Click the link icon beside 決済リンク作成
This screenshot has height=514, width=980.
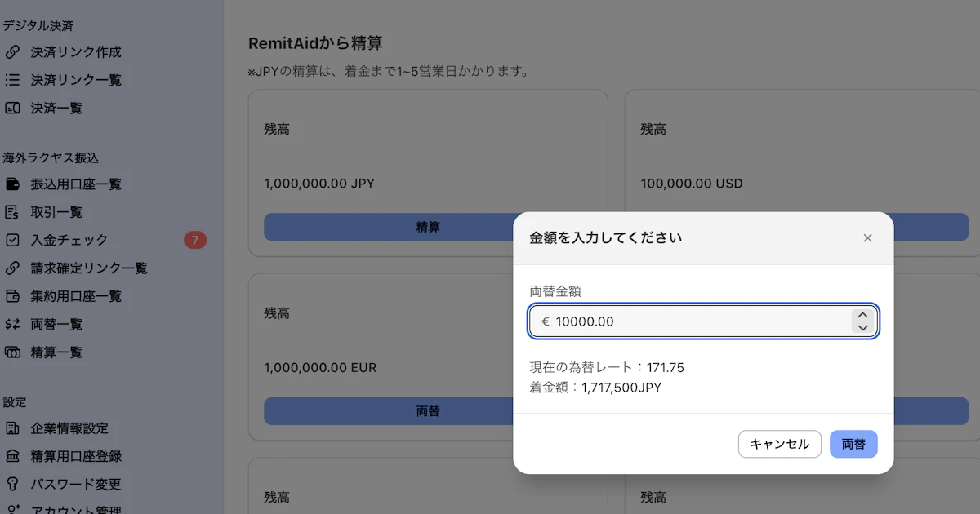tap(12, 52)
